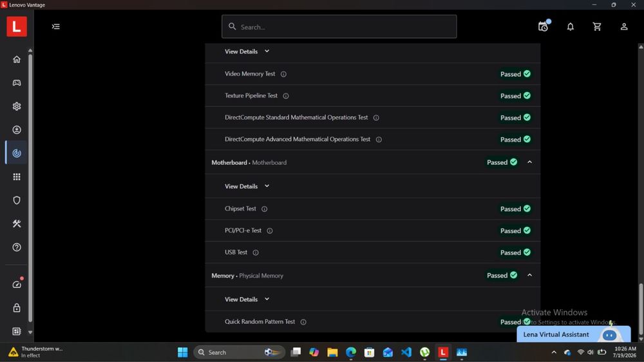Collapse the Motherboard section chevron
The image size is (644, 362).
pos(530,162)
